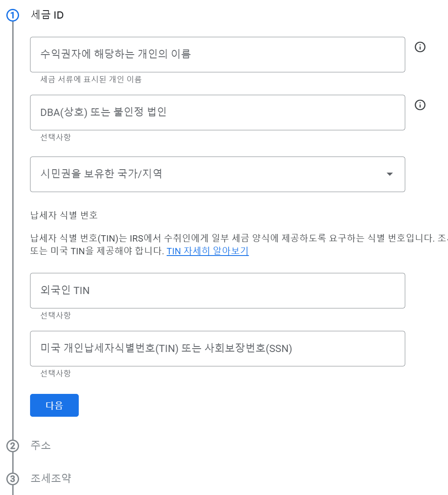Click the 다음 button

click(x=54, y=405)
